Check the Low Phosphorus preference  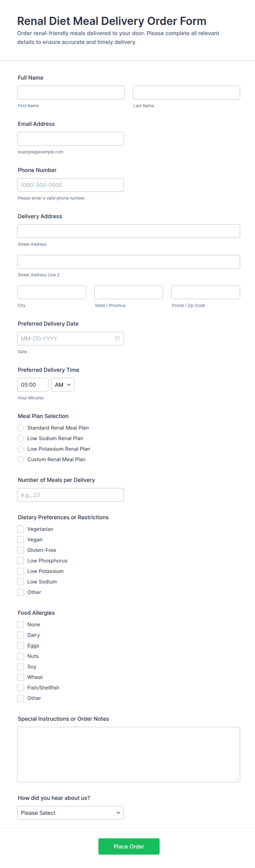tap(20, 560)
